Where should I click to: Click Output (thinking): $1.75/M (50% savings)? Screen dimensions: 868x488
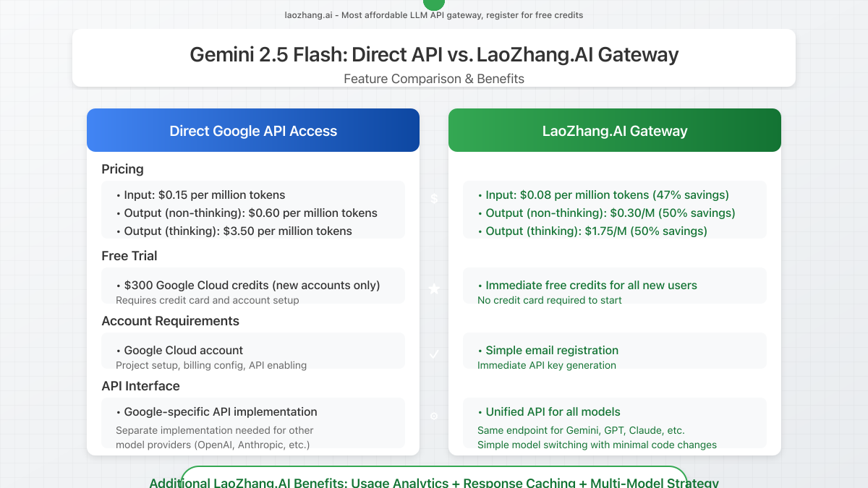coord(592,231)
